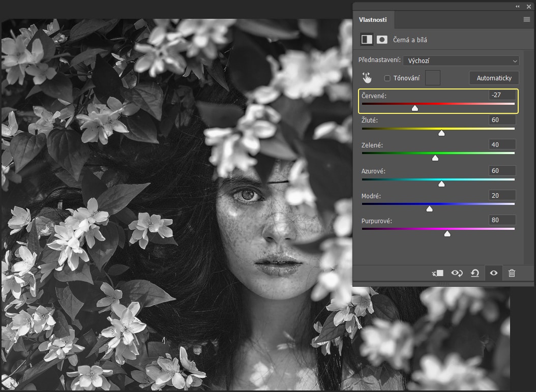Clip adjustment to layer below icon

tap(438, 273)
